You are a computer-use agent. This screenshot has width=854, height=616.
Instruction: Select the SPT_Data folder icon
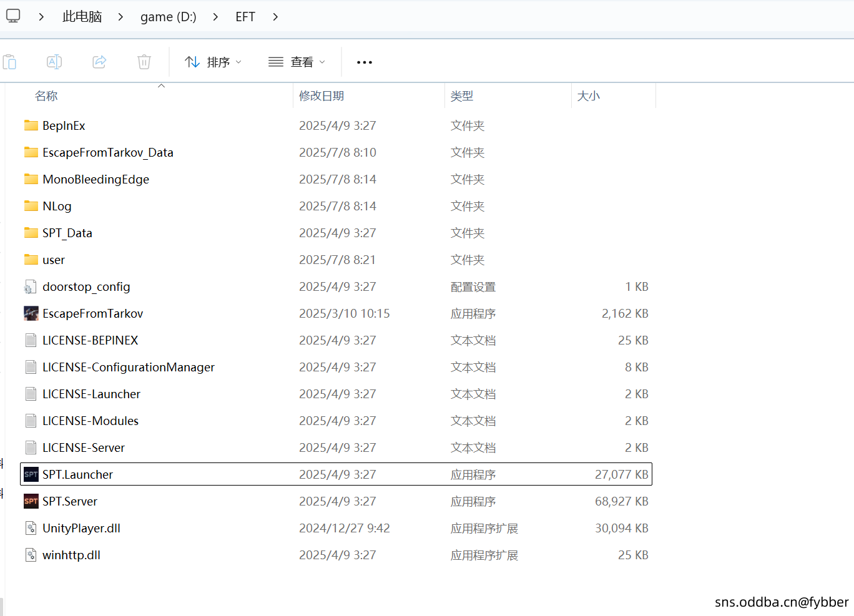(x=31, y=233)
